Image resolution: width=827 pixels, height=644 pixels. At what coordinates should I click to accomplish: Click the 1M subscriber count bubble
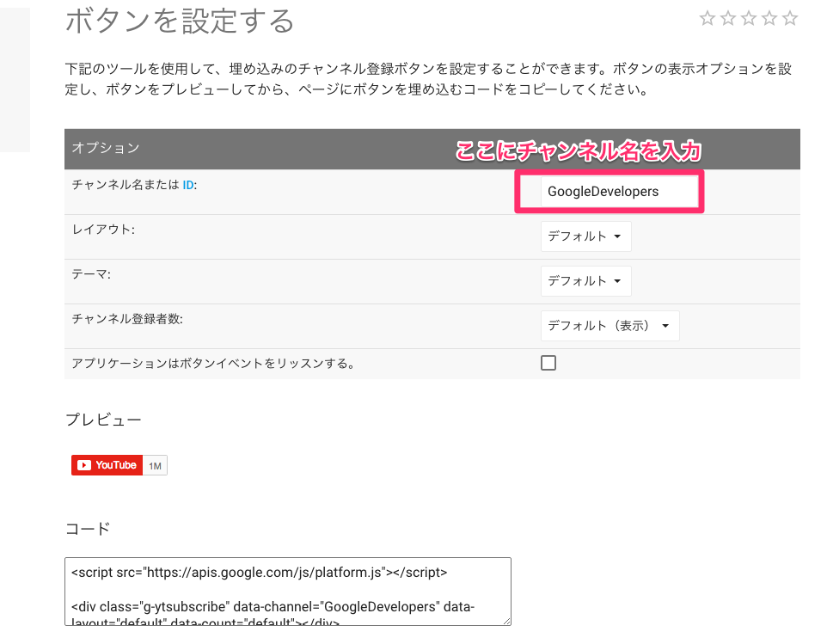[x=155, y=465]
